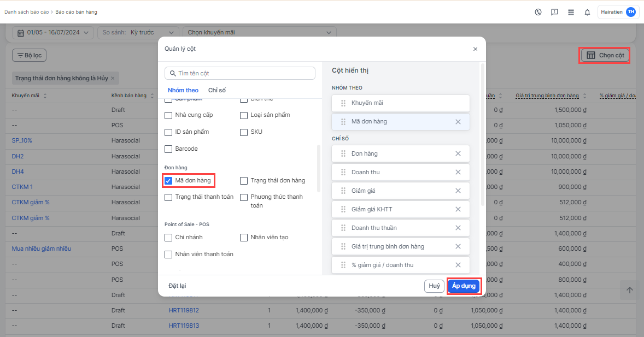Click the feedback message icon
This screenshot has height=337, width=644.
click(x=554, y=12)
